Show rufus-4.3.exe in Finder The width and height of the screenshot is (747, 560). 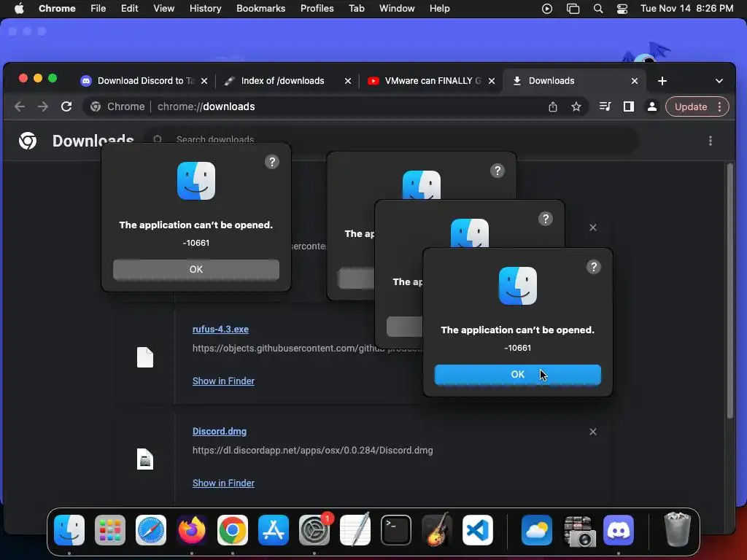point(223,381)
